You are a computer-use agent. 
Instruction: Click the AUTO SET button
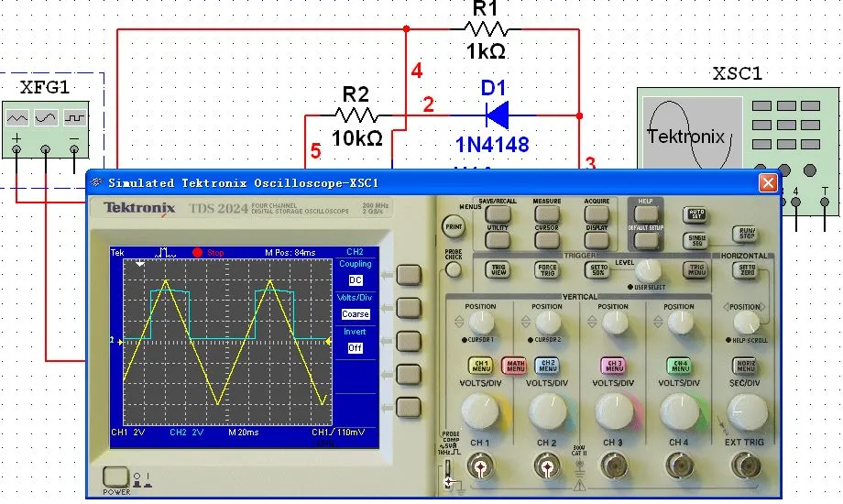click(x=696, y=215)
